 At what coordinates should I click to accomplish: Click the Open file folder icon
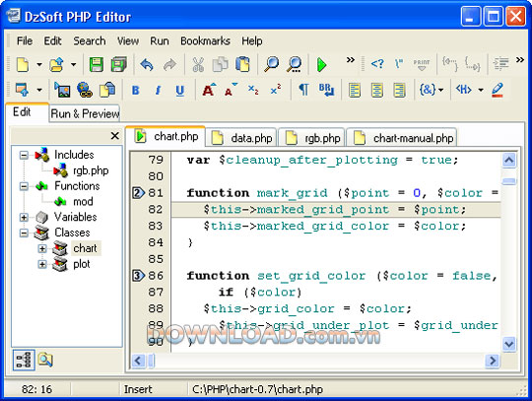(x=57, y=64)
